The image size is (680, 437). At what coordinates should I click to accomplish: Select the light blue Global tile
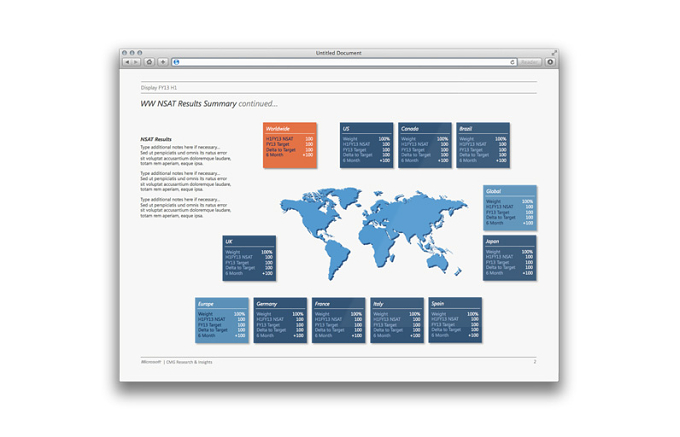coord(510,208)
